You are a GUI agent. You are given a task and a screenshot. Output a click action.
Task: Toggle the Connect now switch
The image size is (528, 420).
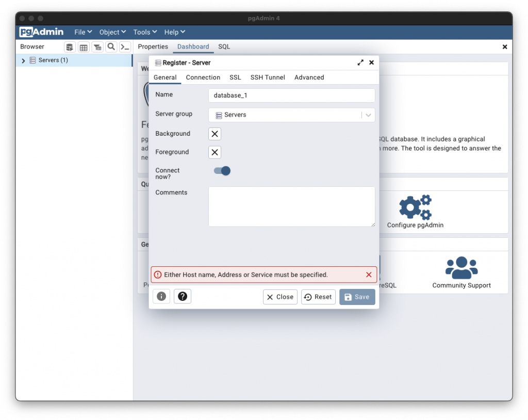(222, 171)
